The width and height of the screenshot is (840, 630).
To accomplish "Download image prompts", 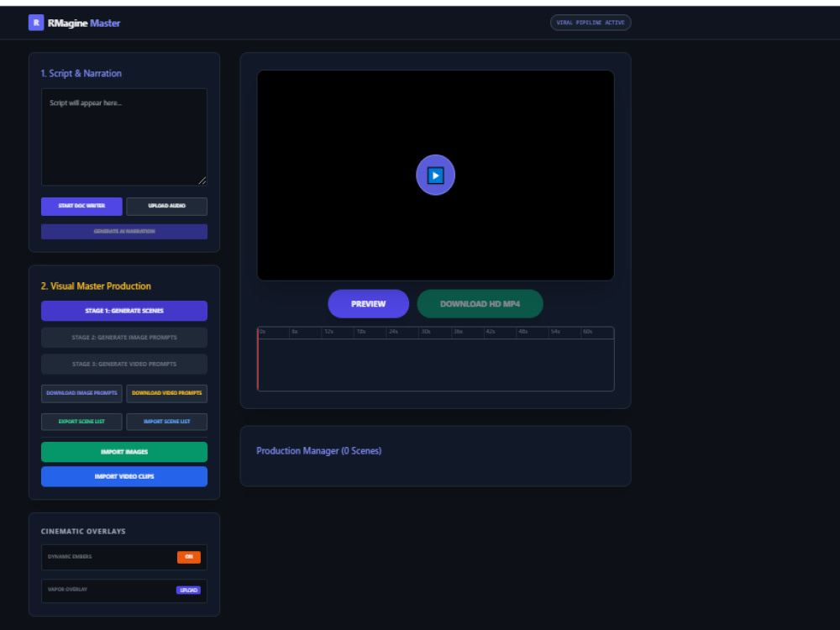I will tap(81, 393).
